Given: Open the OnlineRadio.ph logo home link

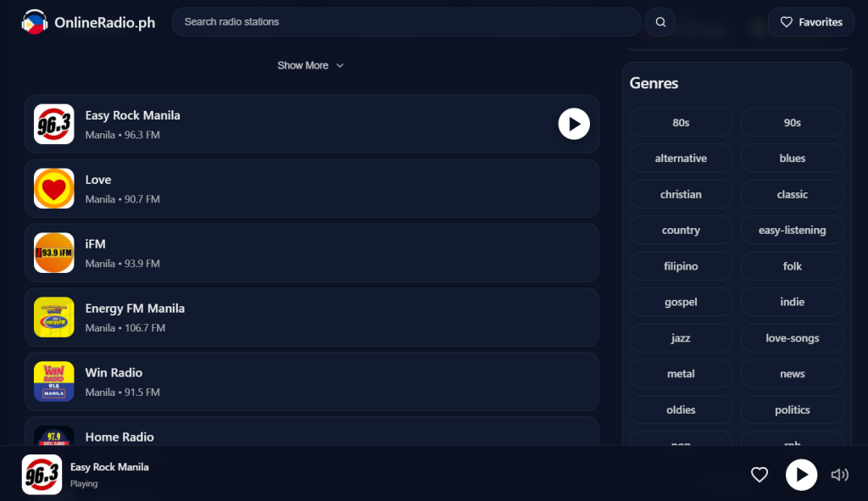Looking at the screenshot, I should point(89,22).
